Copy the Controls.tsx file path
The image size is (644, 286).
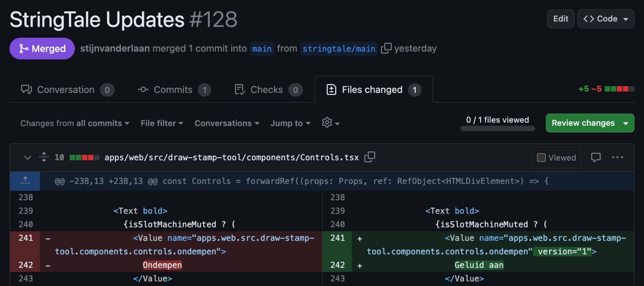pos(370,157)
